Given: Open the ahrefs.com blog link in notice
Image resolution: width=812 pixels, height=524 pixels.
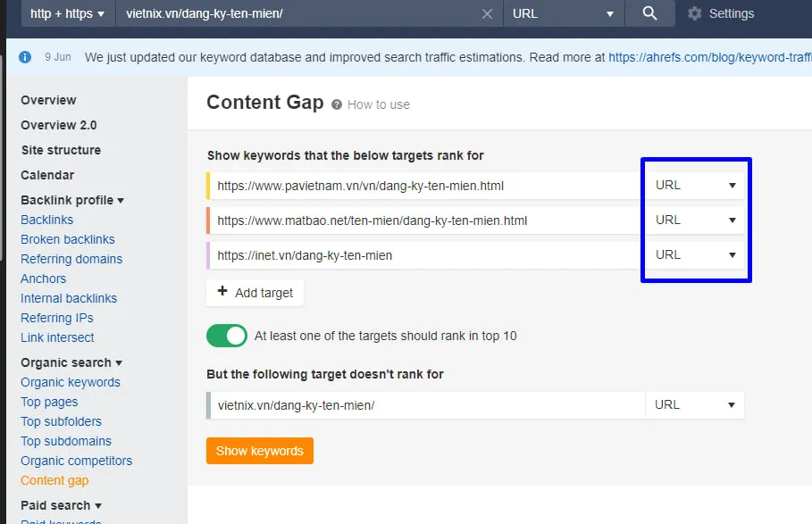Looking at the screenshot, I should (x=709, y=57).
